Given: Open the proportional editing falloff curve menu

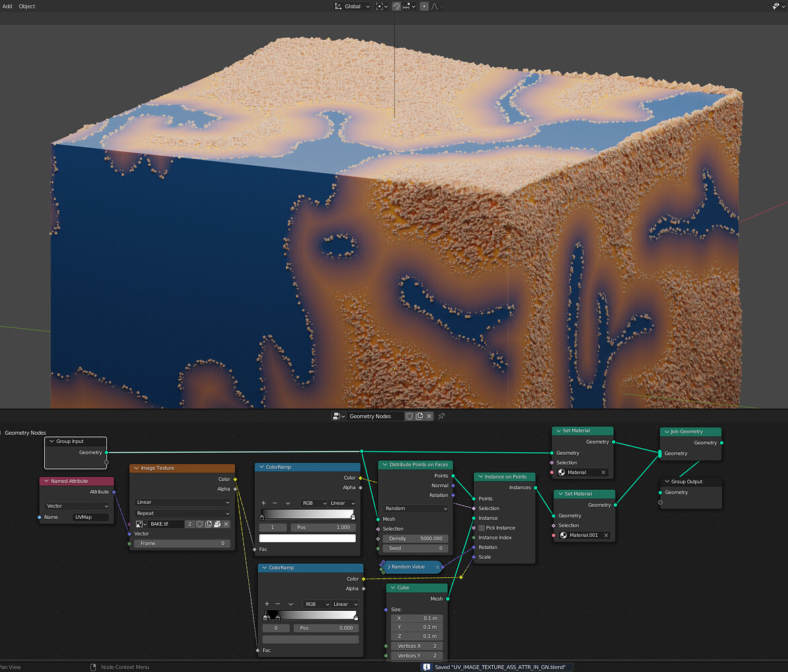Looking at the screenshot, I should pos(436,7).
